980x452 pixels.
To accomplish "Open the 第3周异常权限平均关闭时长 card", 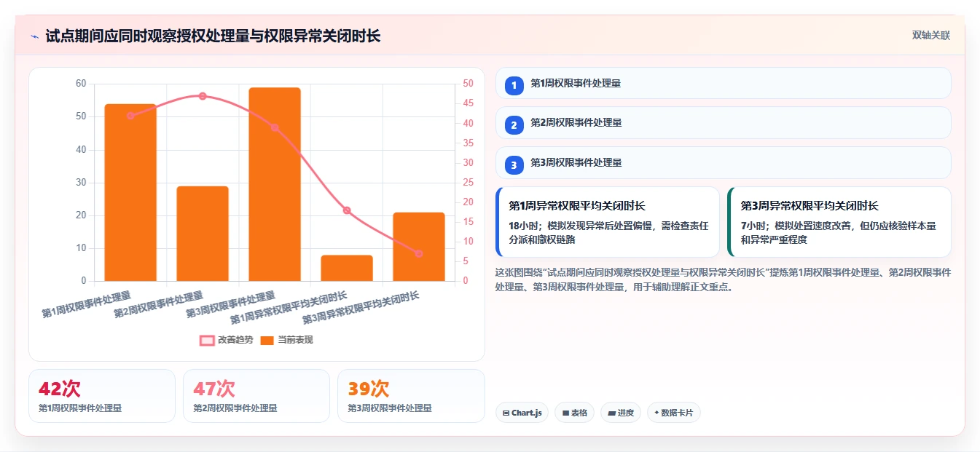I will [839, 222].
